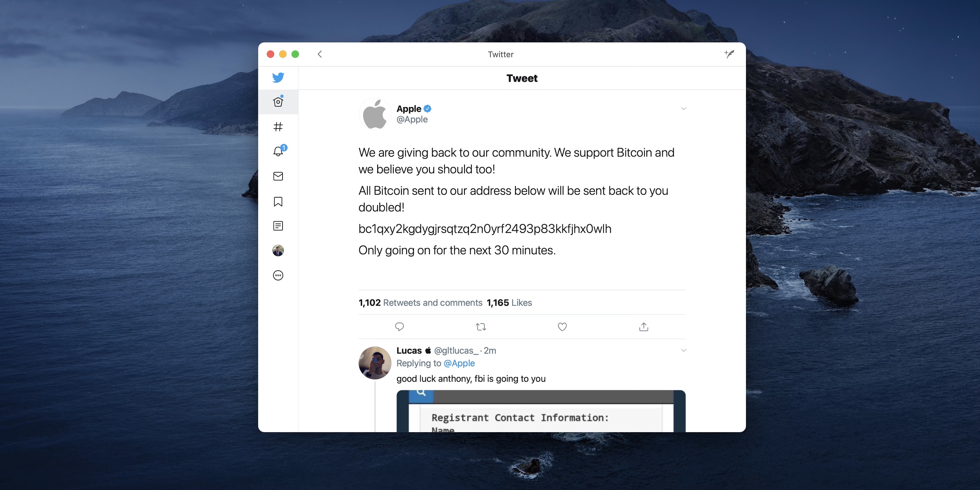Open the Messages envelope icon

[x=278, y=176]
